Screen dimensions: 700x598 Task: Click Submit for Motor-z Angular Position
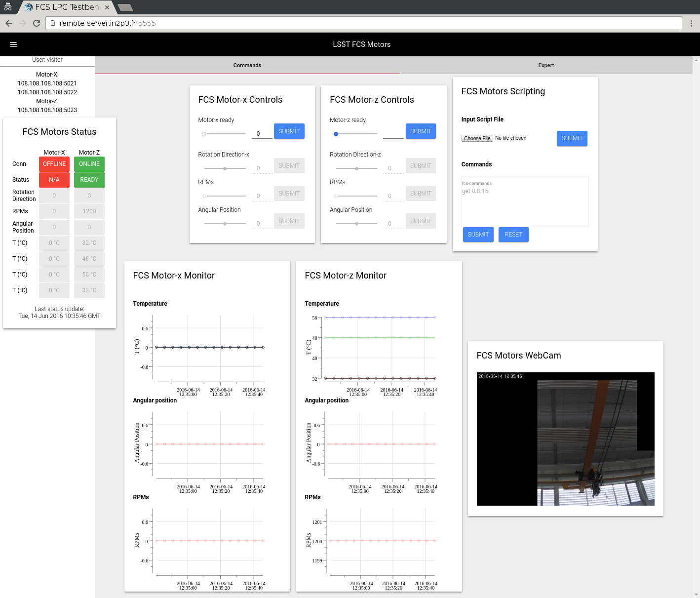(x=421, y=221)
